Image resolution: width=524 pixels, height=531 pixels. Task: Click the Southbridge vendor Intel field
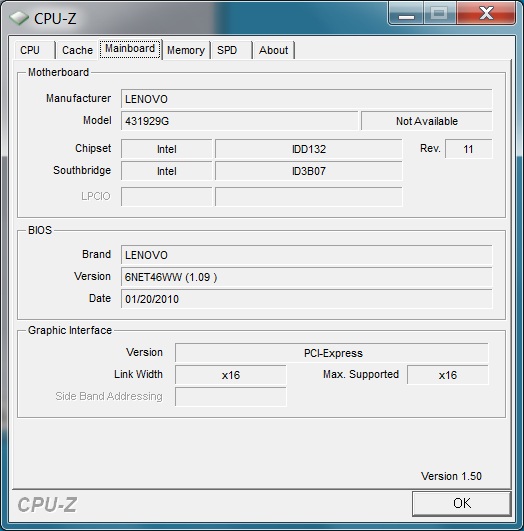pos(167,171)
